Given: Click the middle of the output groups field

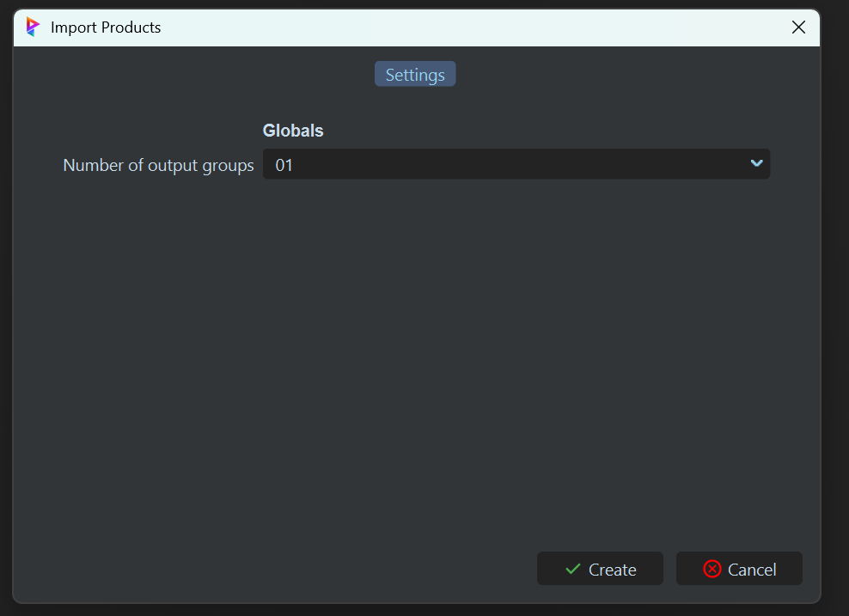Looking at the screenshot, I should coord(516,164).
